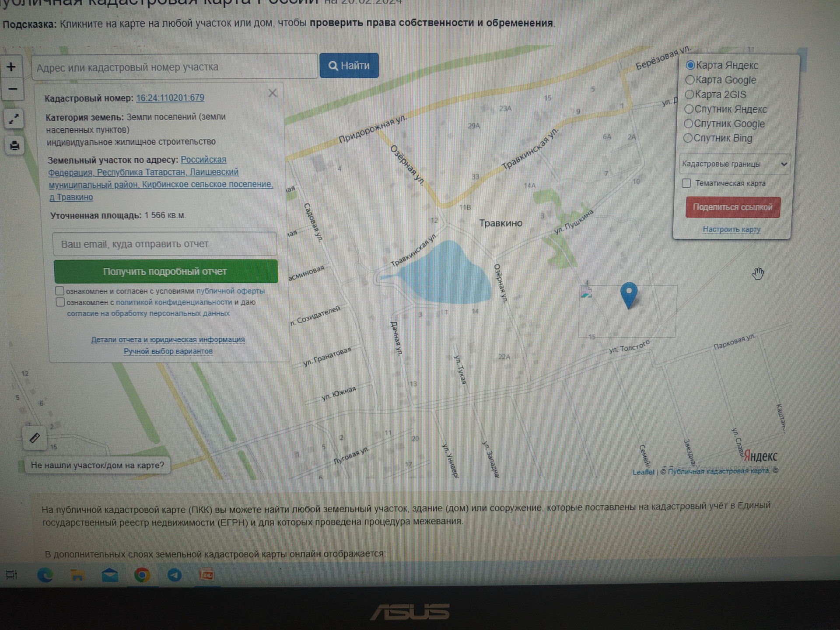Focus the address or cadastral number field
The image size is (840, 630).
tap(174, 67)
